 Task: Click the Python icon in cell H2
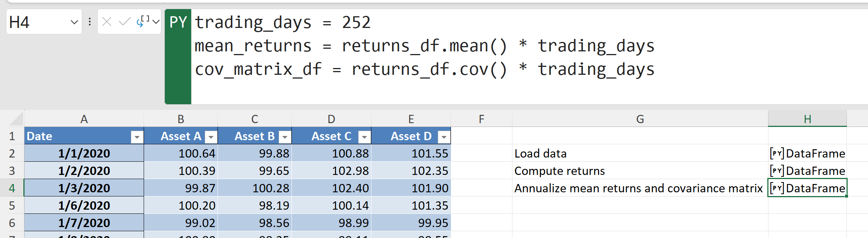click(x=777, y=153)
